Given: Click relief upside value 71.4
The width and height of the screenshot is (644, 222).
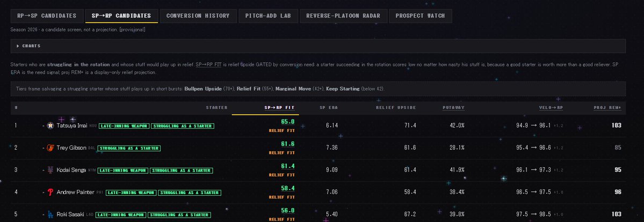Looking at the screenshot, I should (x=410, y=125).
